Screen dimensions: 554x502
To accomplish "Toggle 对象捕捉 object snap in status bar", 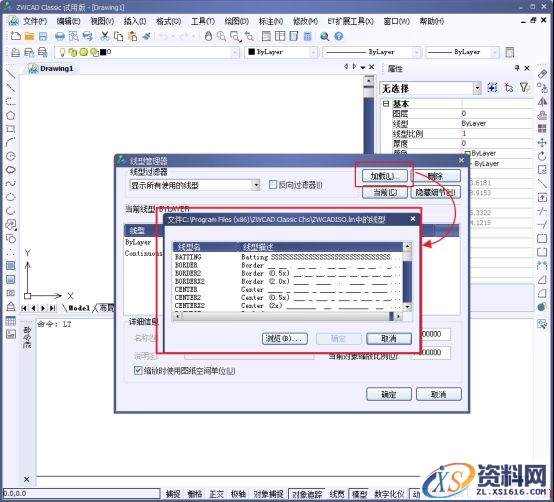I will (x=269, y=494).
